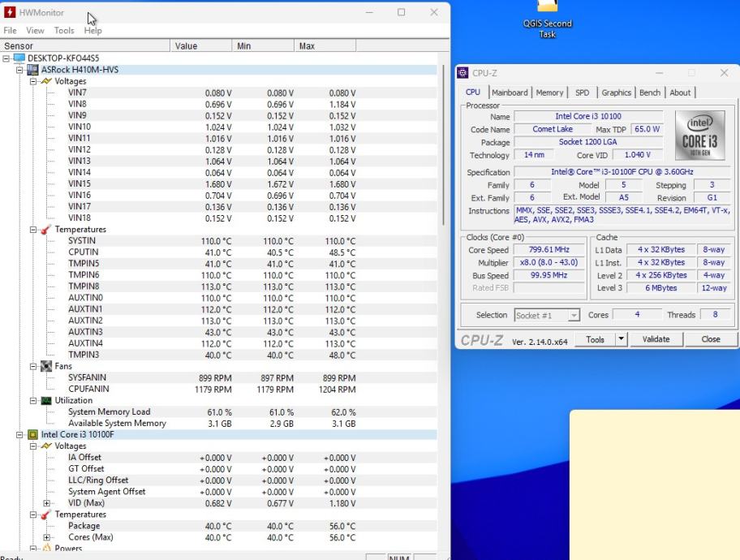Image resolution: width=740 pixels, height=560 pixels.
Task: Open the Socket #1 selection dropdown
Action: (574, 315)
